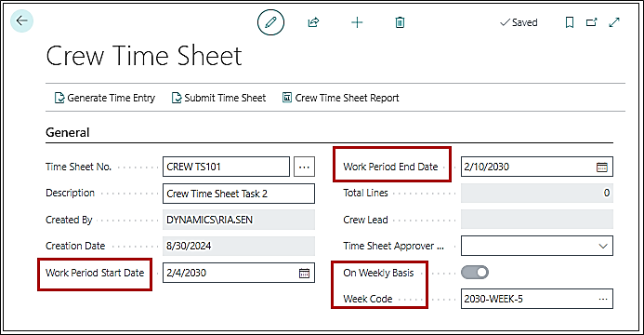Open Crew Time Sheet Report
644x335 pixels.
coord(340,98)
